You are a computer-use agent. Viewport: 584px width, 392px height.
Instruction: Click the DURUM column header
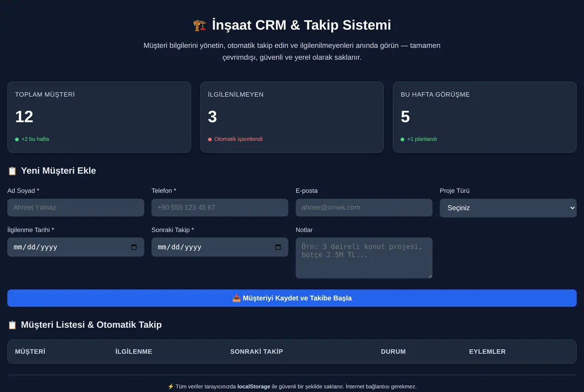393,352
